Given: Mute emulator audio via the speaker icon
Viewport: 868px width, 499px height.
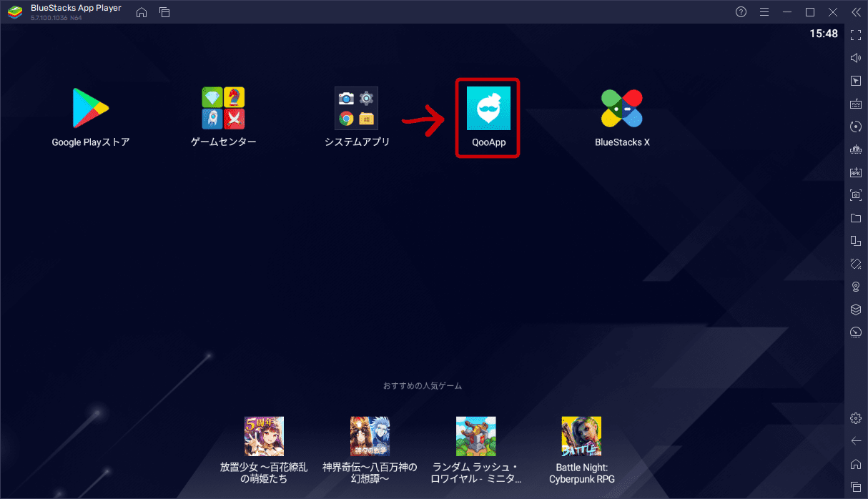Looking at the screenshot, I should (856, 58).
